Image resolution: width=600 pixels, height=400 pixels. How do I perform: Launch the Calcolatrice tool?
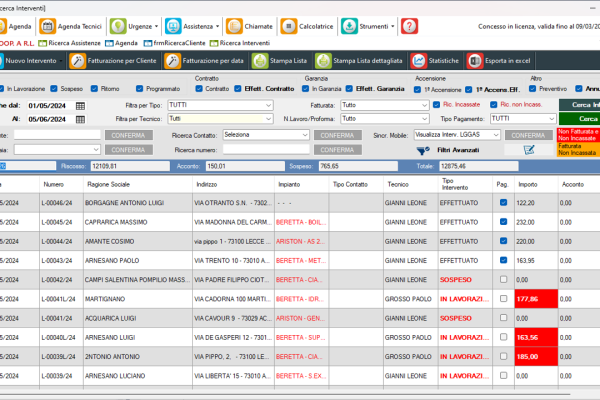coord(307,26)
